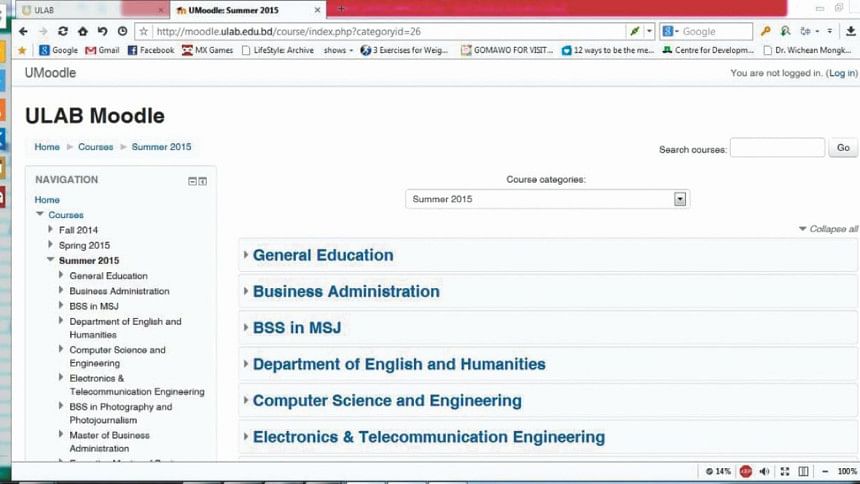Go back using the browser back arrow
This screenshot has height=484, width=860.
pos(24,31)
